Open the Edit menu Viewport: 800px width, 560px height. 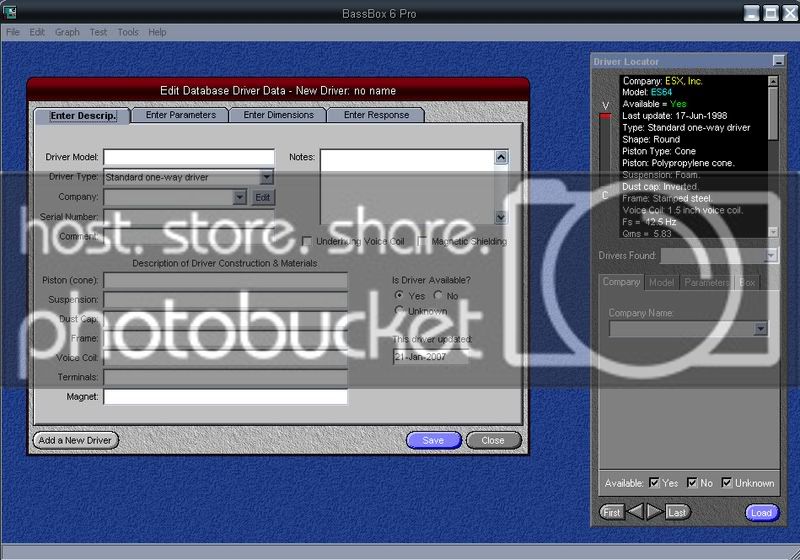[37, 32]
